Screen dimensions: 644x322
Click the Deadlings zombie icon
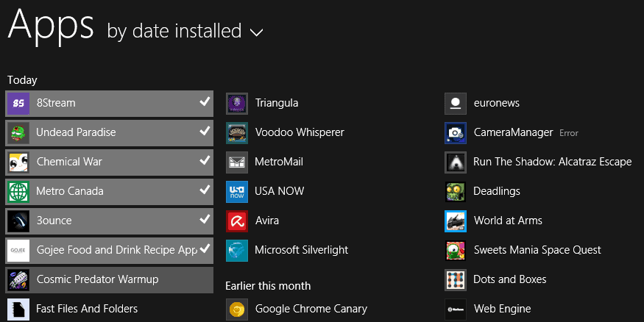point(456,192)
